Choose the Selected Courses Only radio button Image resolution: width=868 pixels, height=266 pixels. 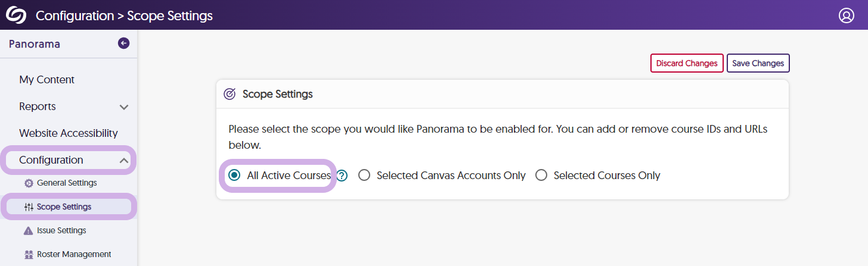point(541,176)
